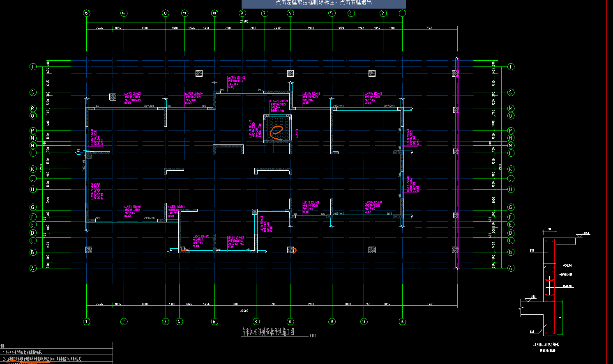Pick axis bubble 6 in the bottom row
The image size is (613, 364).
point(214,321)
